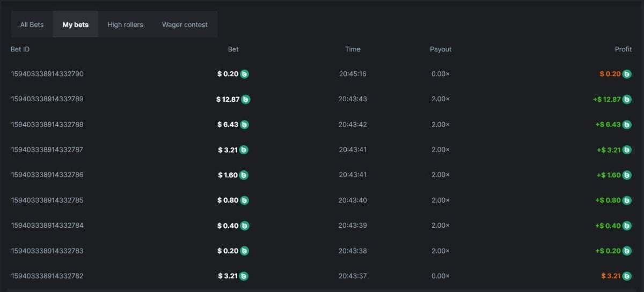Open bet ID ending in 332790
This screenshot has height=292, width=644.
tap(47, 74)
